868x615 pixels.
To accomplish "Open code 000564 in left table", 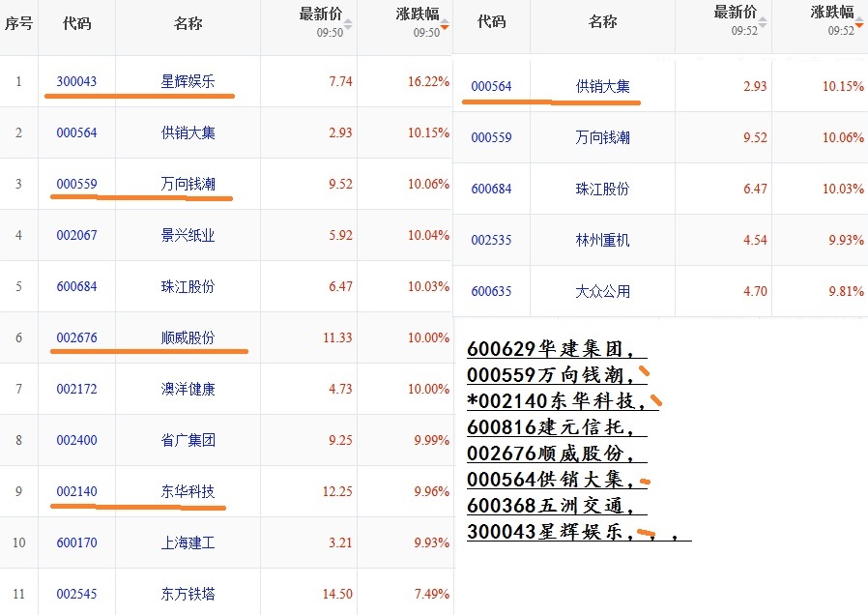I will point(76,132).
